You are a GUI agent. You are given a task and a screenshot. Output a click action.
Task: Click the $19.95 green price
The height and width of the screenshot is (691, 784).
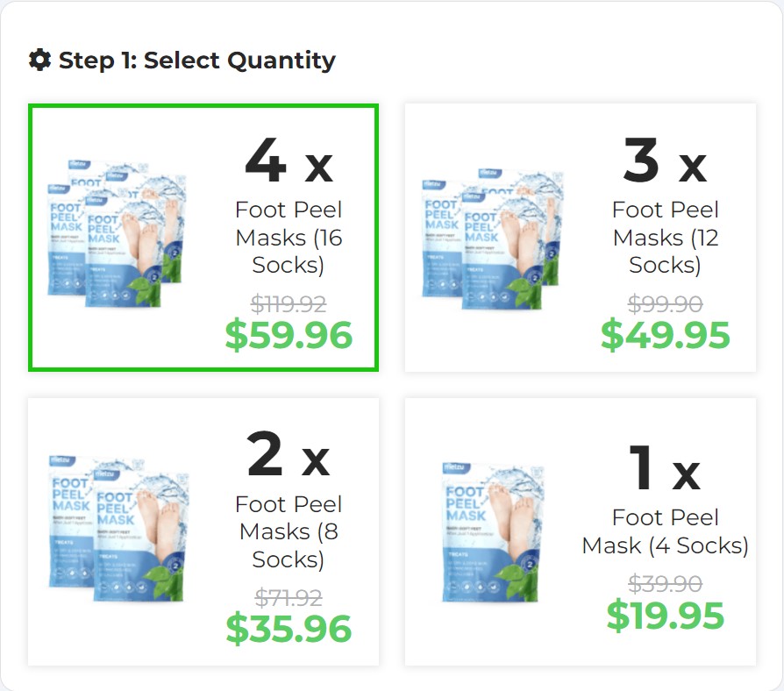665,616
